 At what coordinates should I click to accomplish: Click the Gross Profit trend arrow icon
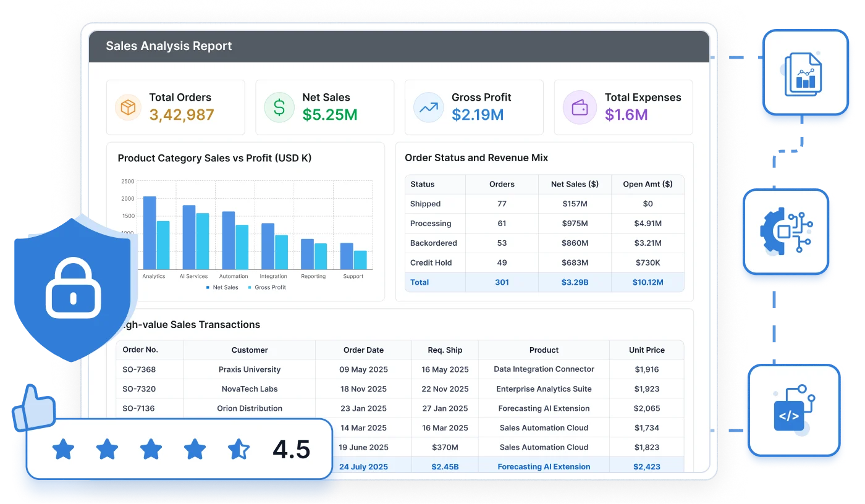[428, 107]
